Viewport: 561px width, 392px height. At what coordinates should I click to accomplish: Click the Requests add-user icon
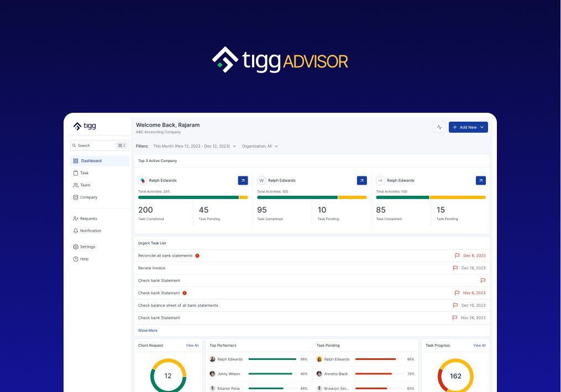(76, 218)
